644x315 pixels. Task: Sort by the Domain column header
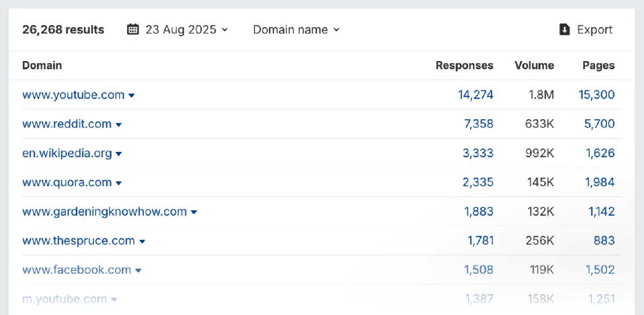42,65
